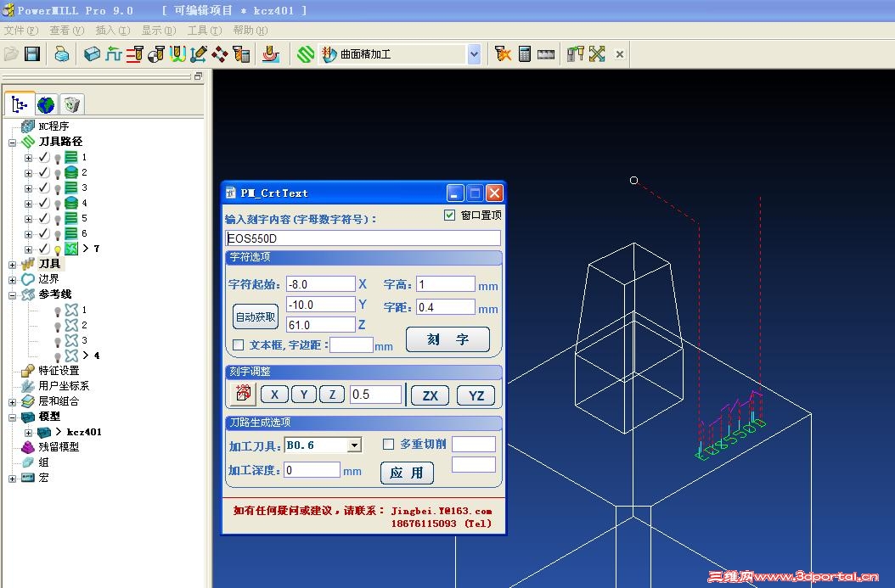Image resolution: width=895 pixels, height=588 pixels.
Task: Click the 应 用 apply button
Action: pyautogui.click(x=407, y=473)
